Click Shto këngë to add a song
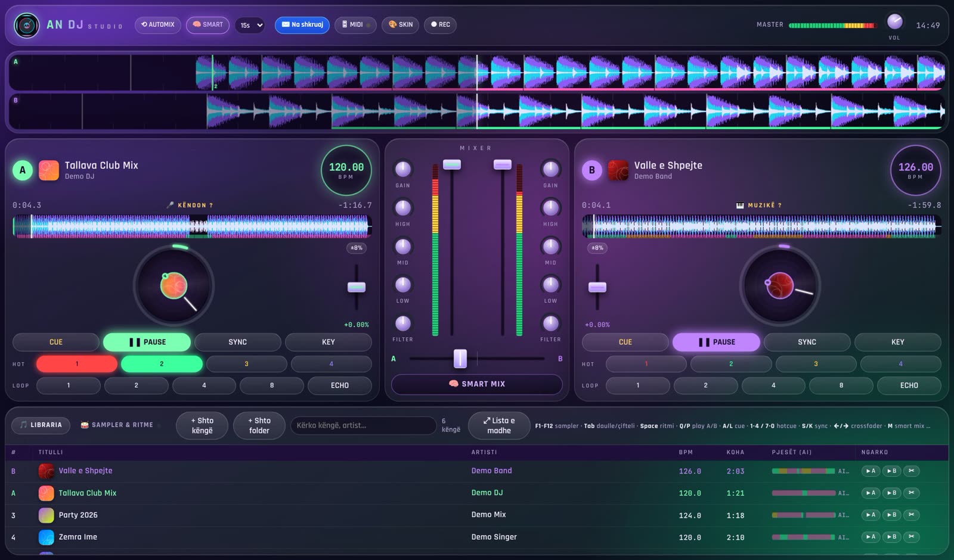The width and height of the screenshot is (954, 560). (202, 425)
